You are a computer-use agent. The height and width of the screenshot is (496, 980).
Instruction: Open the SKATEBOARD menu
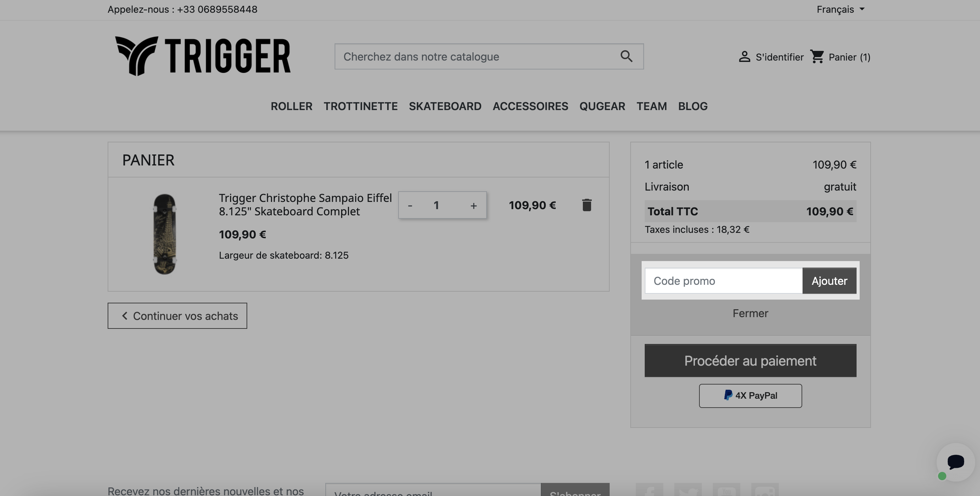point(445,106)
